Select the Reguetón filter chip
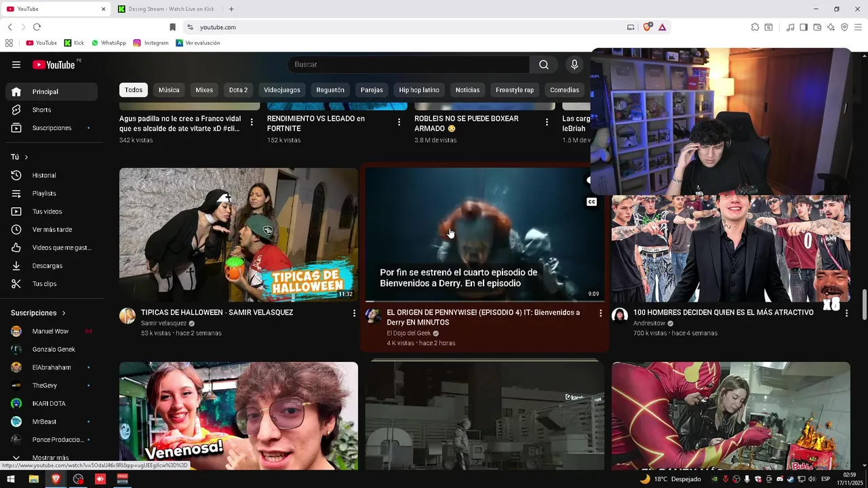The height and width of the screenshot is (488, 868). click(x=330, y=90)
